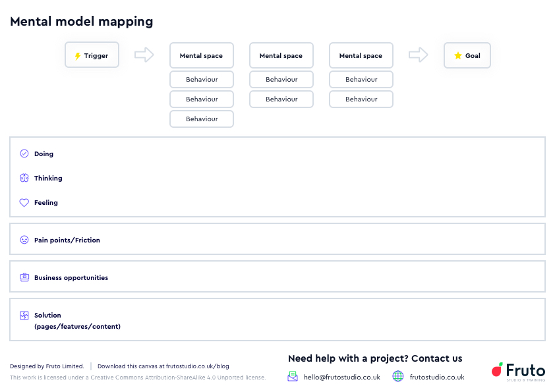
Task: Click the globe website icon in footer
Action: [398, 377]
